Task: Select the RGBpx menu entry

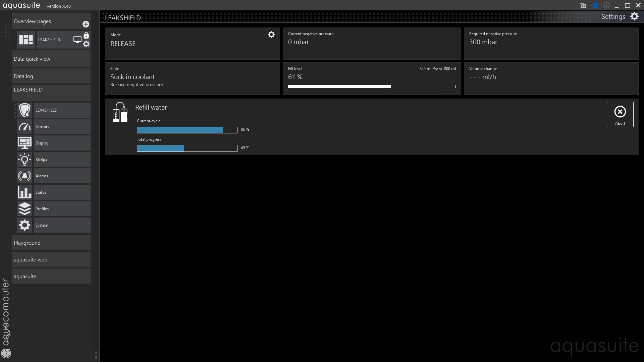Action: click(x=62, y=160)
